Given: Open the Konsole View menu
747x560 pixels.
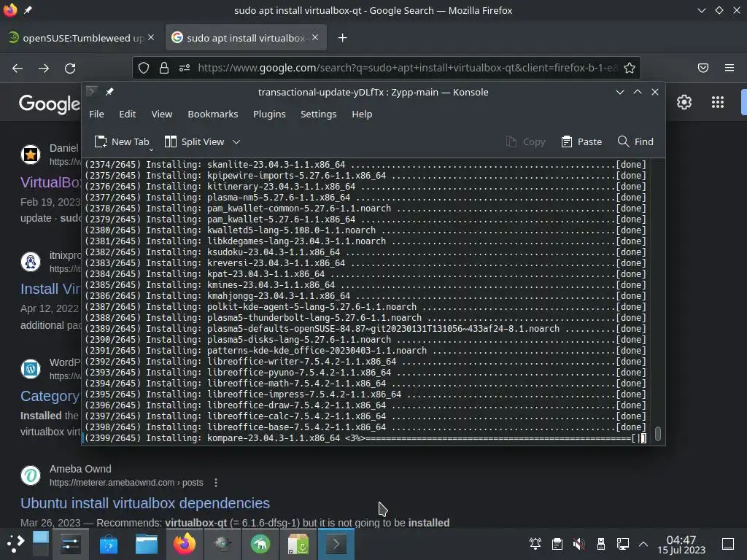Looking at the screenshot, I should 161,114.
